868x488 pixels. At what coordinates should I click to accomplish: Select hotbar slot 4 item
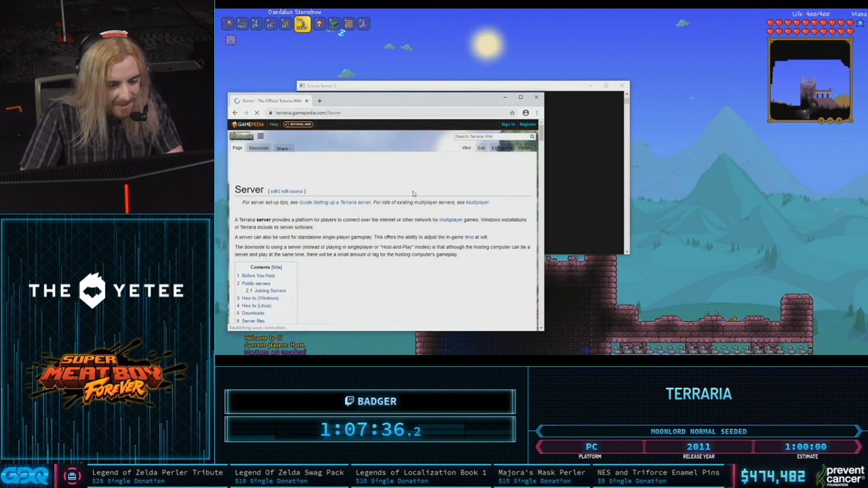[271, 24]
